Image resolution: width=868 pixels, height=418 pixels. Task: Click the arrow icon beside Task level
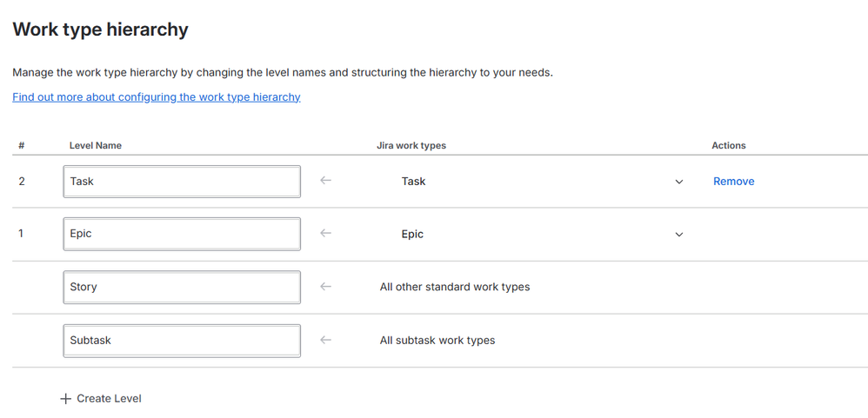(x=326, y=181)
